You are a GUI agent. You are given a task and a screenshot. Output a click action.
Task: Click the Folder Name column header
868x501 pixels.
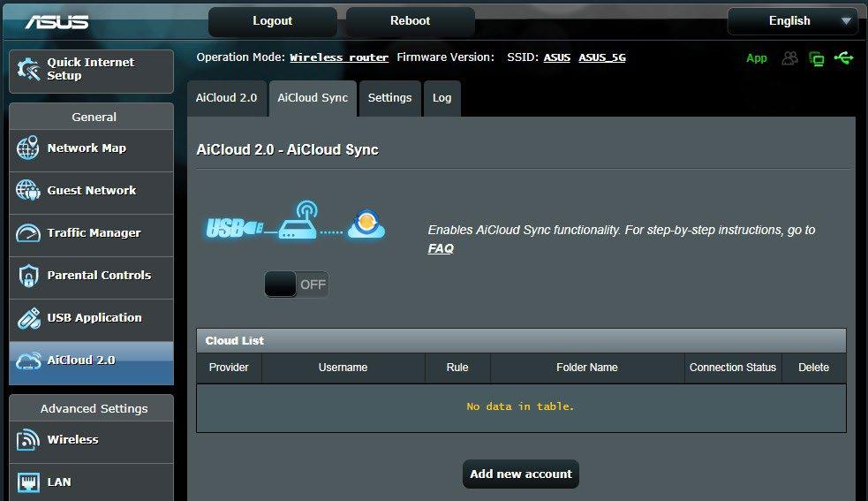[587, 368]
